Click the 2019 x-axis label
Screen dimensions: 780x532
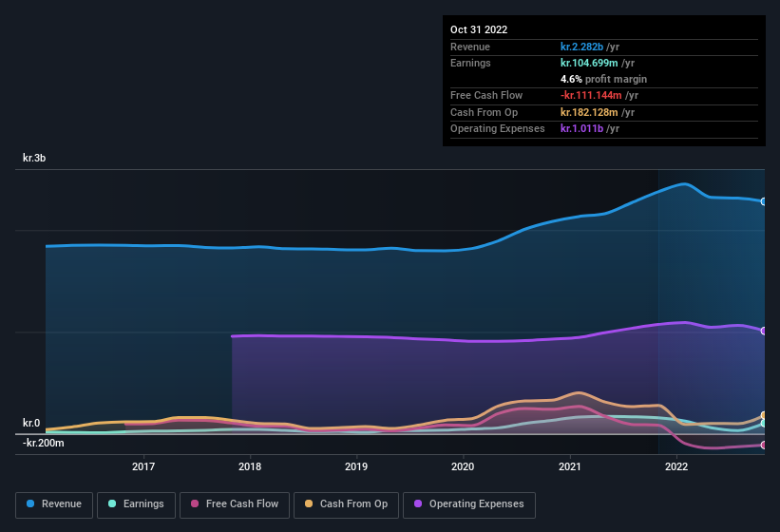356,466
